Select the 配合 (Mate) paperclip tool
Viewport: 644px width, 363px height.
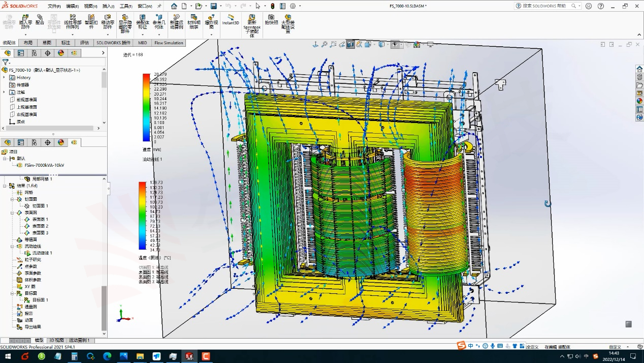click(x=40, y=20)
